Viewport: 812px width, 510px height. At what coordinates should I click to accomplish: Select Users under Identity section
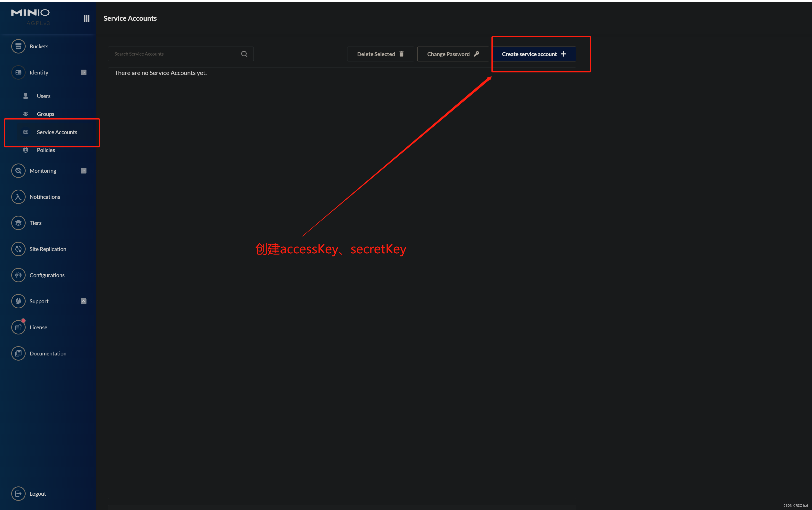coord(44,96)
